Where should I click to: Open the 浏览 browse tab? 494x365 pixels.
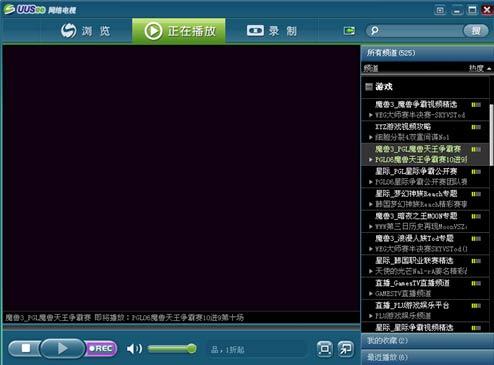point(86,31)
